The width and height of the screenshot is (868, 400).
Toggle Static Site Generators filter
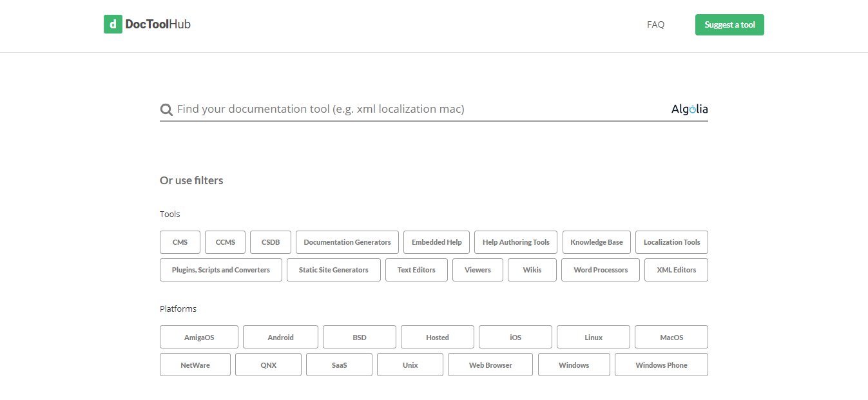(x=333, y=270)
